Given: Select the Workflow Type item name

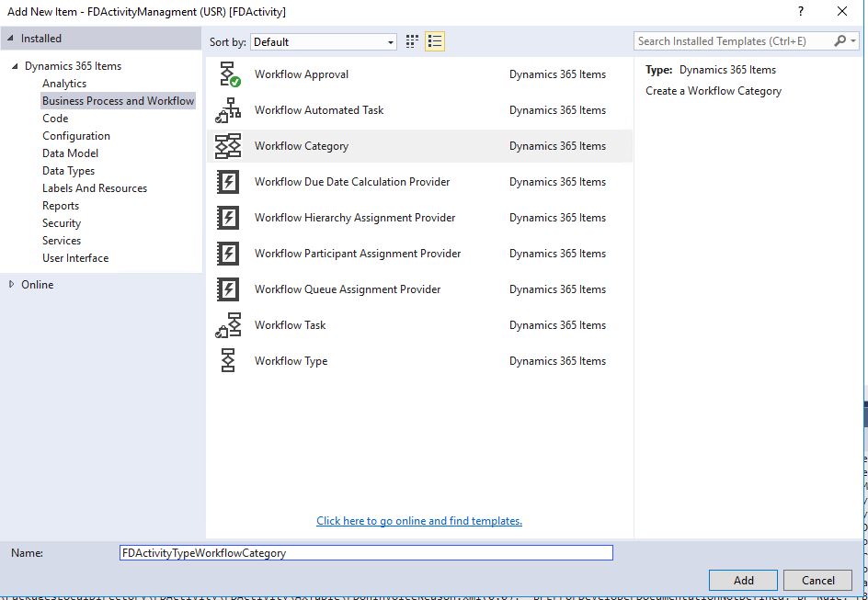Looking at the screenshot, I should [291, 361].
